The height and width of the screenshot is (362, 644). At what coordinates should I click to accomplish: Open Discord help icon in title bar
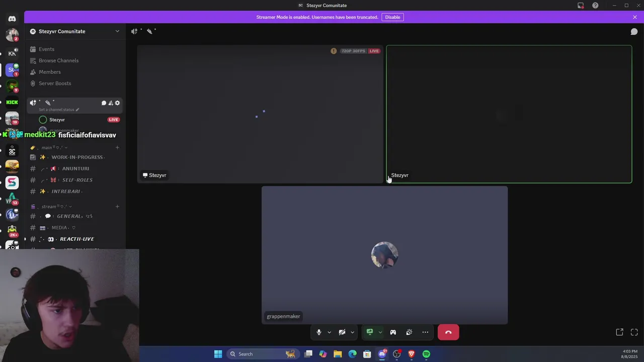tap(595, 6)
